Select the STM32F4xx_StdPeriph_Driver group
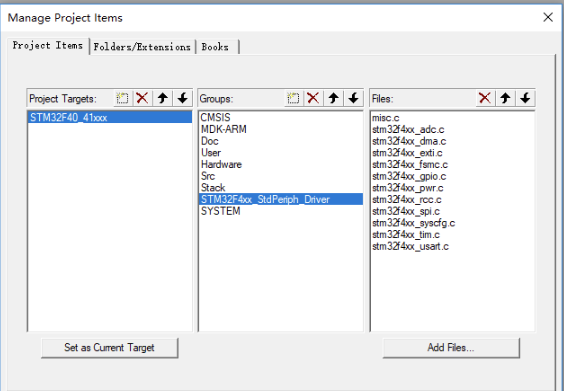This screenshot has width=564, height=391. pyautogui.click(x=281, y=199)
